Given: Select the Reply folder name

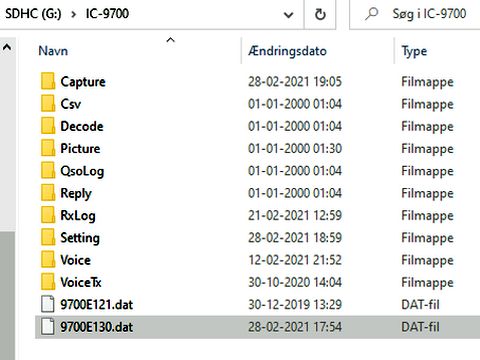Looking at the screenshot, I should (x=76, y=194).
